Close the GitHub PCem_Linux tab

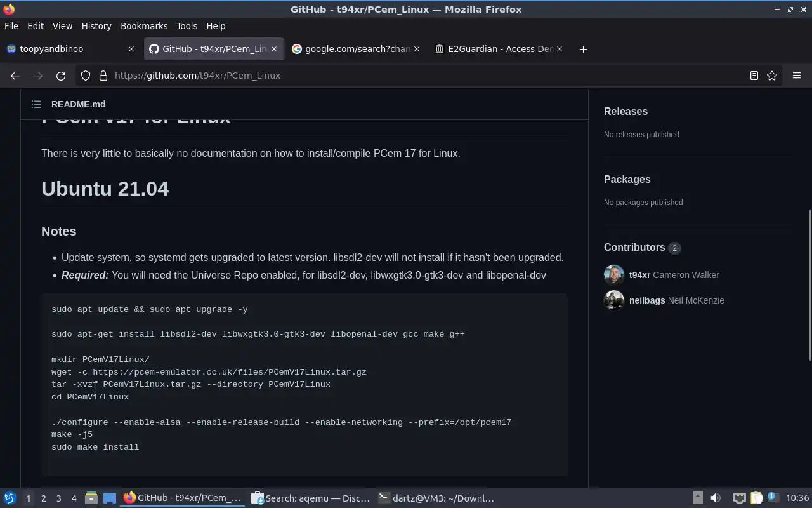pyautogui.click(x=275, y=49)
